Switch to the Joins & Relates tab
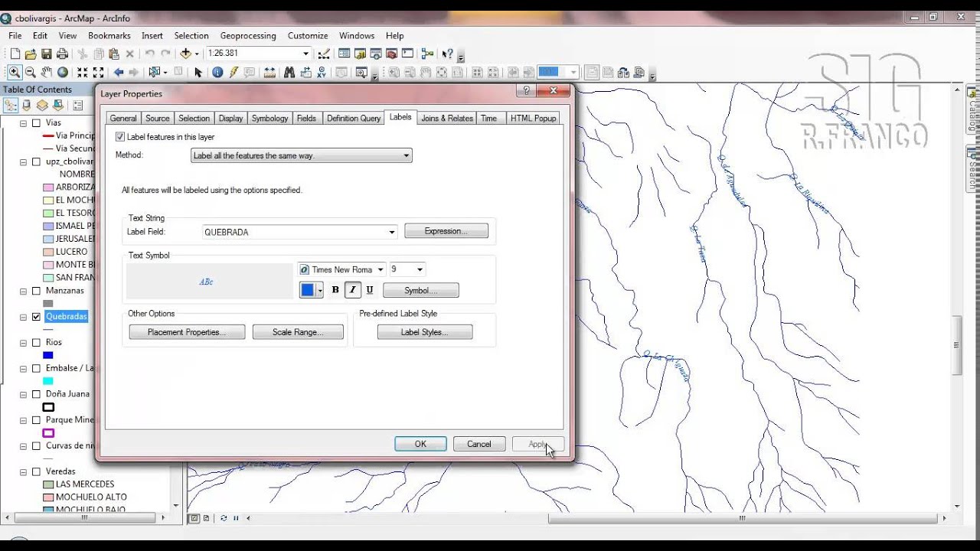This screenshot has width=980, height=551. [447, 118]
